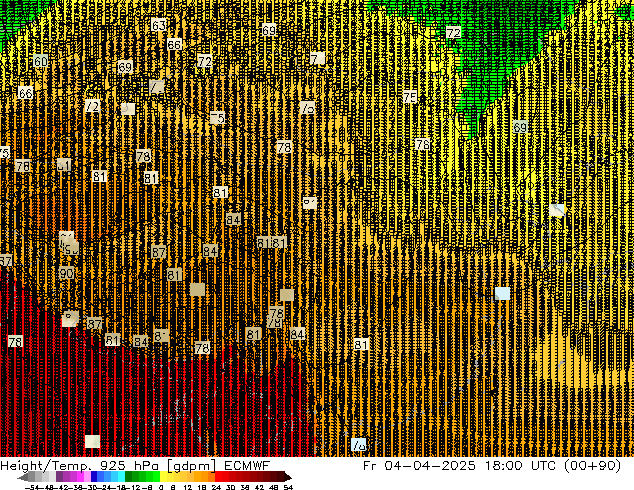The width and height of the screenshot is (634, 490).
Task: Click the 63 height label on the map
Action: click(158, 25)
